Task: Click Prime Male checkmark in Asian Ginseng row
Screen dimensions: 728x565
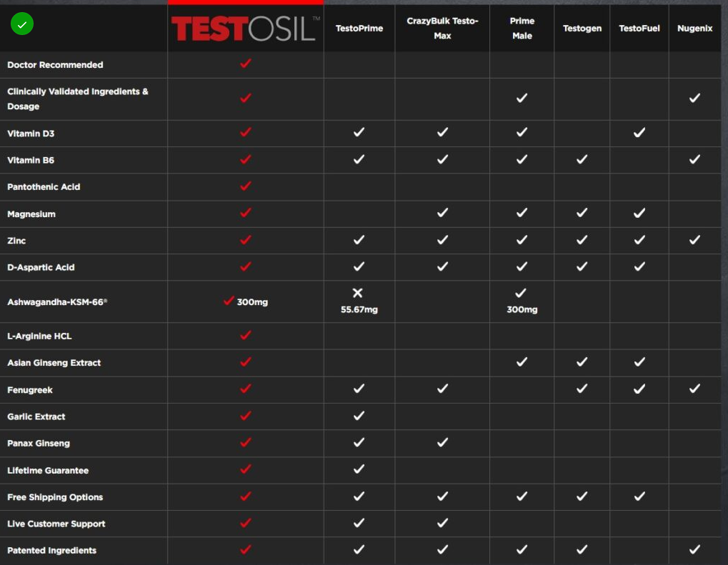Action: pos(522,361)
